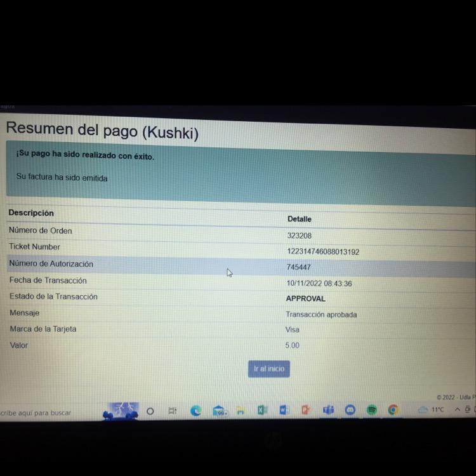Open Word from the taskbar
The width and height of the screenshot is (476, 476).
pyautogui.click(x=284, y=411)
